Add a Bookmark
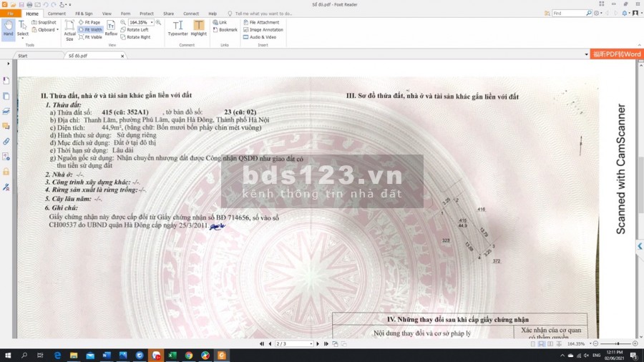The height and width of the screenshot is (362, 644). 225,30
